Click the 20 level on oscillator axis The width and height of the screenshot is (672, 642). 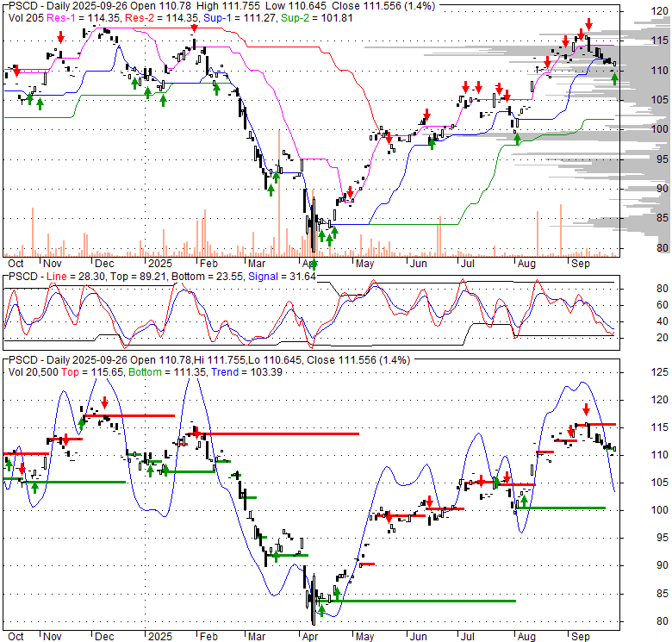click(x=663, y=338)
